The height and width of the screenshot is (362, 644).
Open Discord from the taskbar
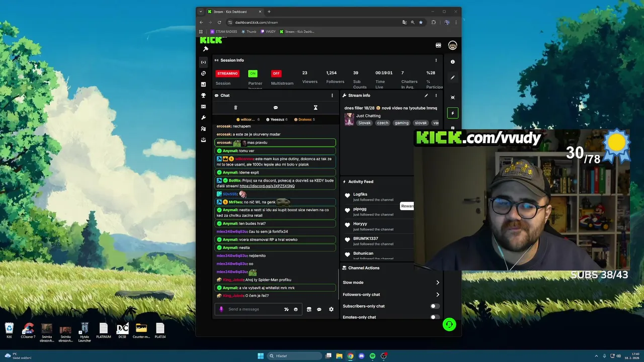[361, 356]
